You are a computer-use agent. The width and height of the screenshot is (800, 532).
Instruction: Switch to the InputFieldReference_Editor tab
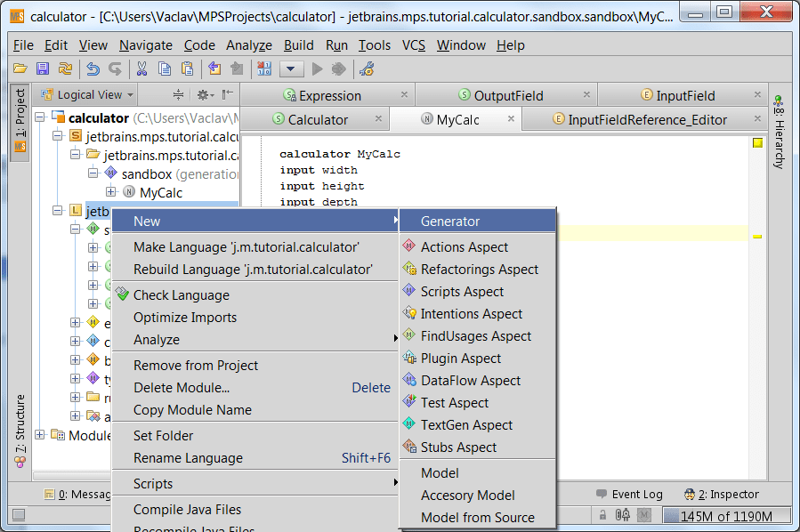point(647,119)
